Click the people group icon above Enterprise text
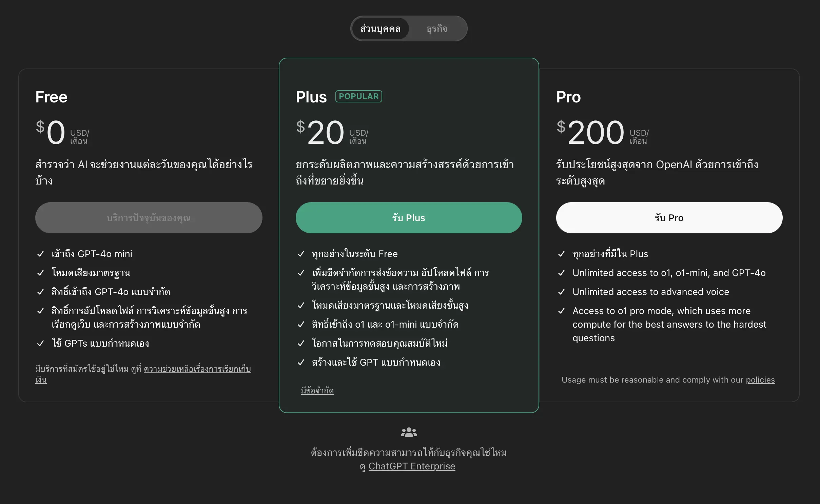This screenshot has width=820, height=504. point(409,432)
